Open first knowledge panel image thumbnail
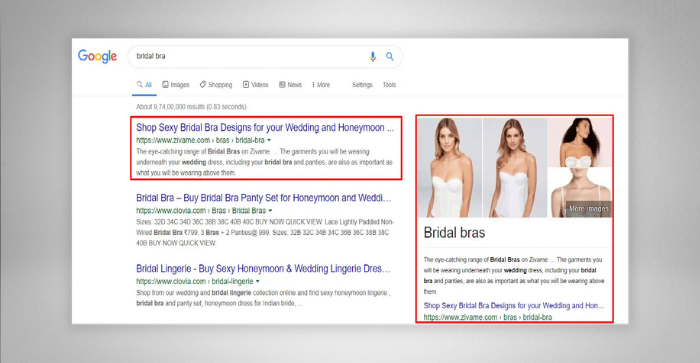This screenshot has width=700, height=363. (x=450, y=168)
